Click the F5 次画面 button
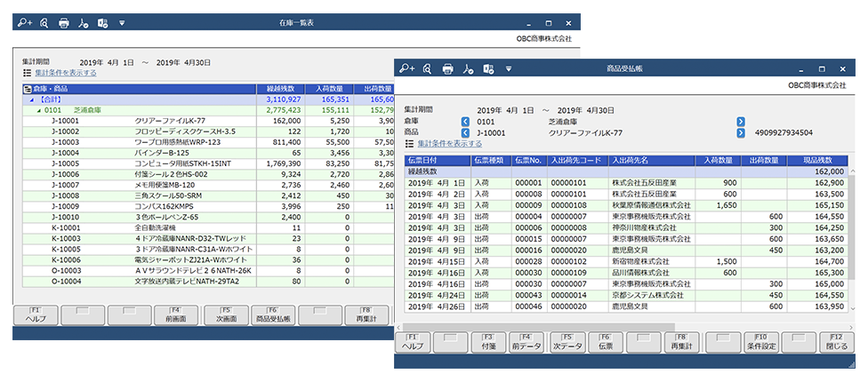Screen dimensions: 868x382 click(x=226, y=315)
